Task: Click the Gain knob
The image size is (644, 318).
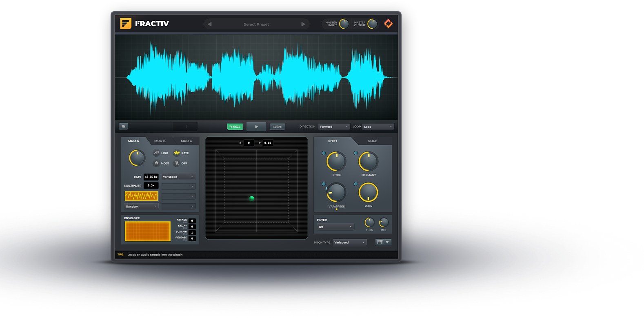Action: tap(369, 193)
